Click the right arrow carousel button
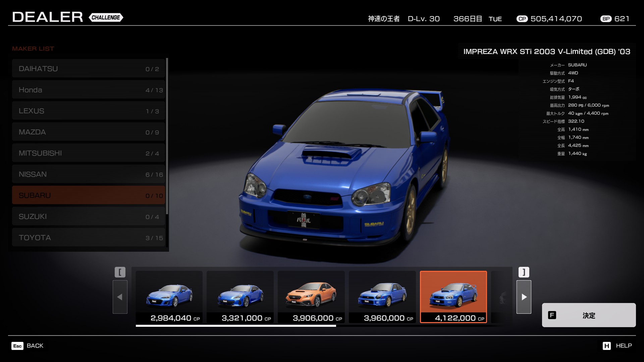Viewport: 644px width, 362px height. pyautogui.click(x=524, y=297)
